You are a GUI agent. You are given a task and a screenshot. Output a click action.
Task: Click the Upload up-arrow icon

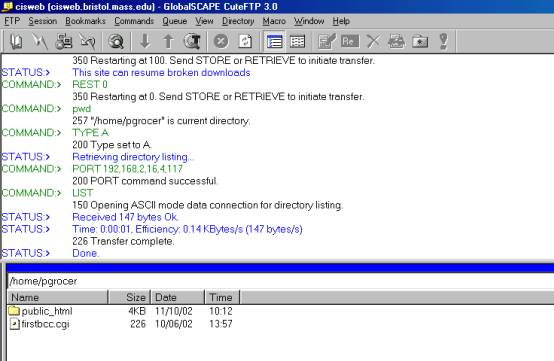pos(169,42)
